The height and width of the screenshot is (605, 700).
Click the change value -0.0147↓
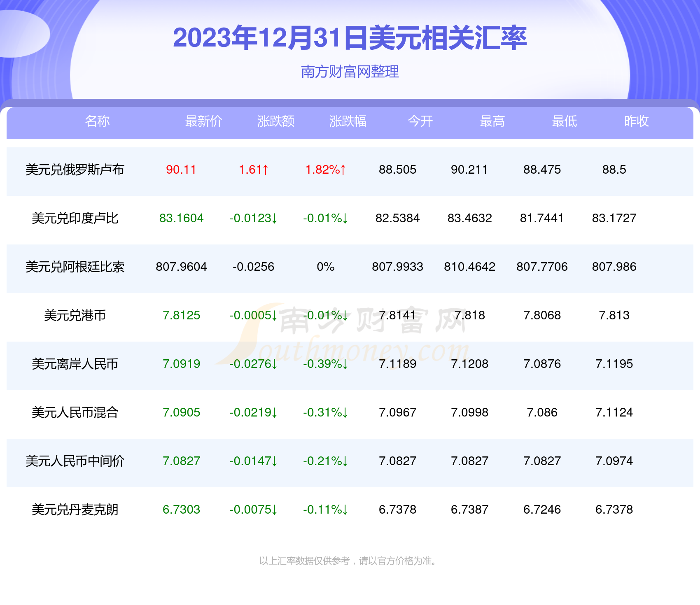254,461
